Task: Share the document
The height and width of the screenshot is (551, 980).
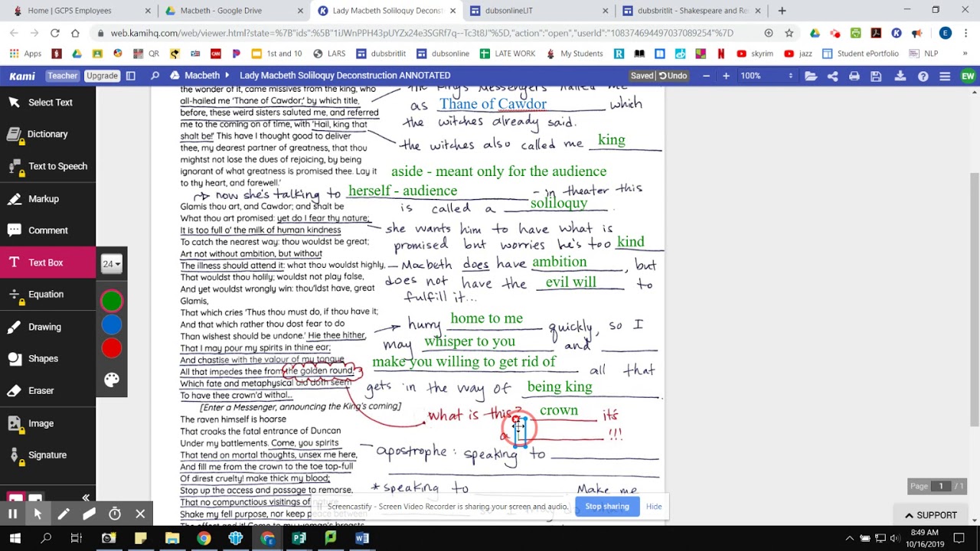Action: pos(833,76)
